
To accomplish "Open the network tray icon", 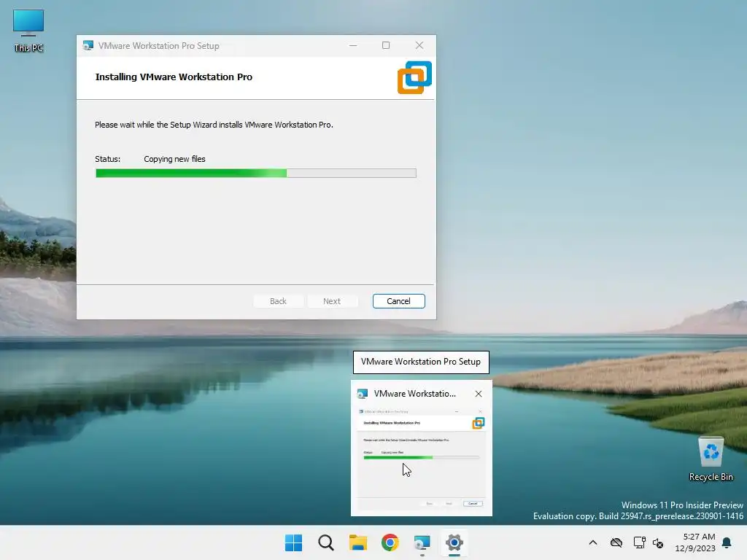I will 639,542.
